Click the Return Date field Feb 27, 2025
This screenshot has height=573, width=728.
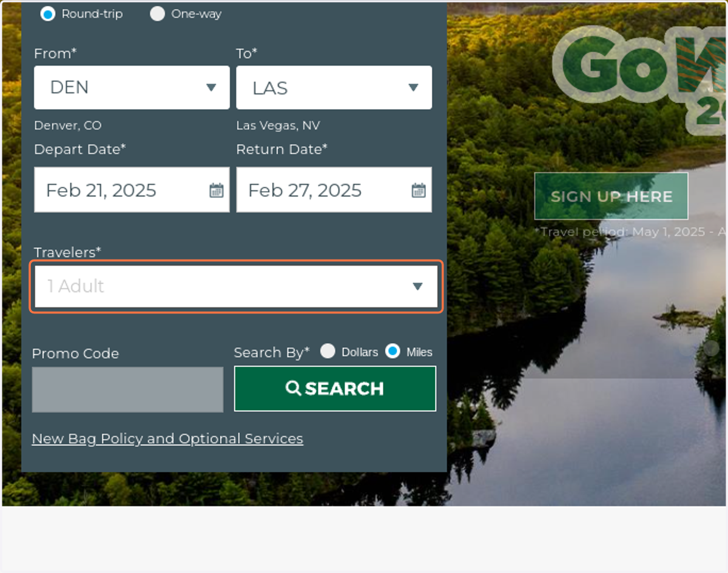334,190
